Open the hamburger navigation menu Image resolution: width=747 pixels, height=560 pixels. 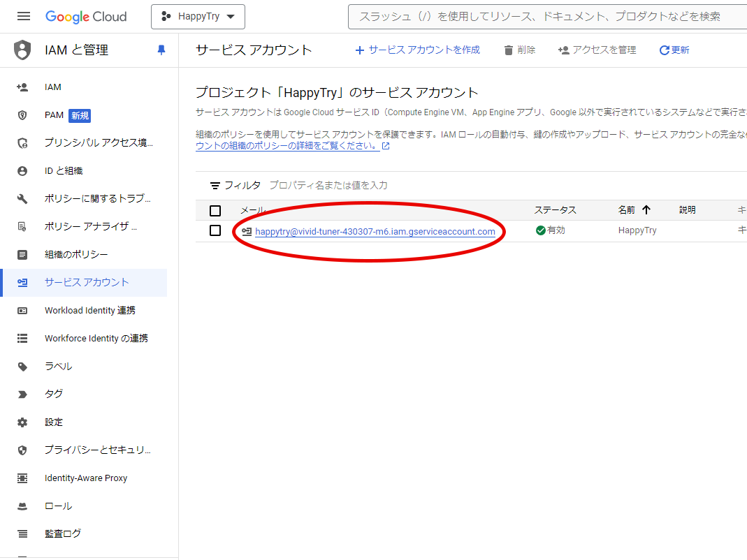pyautogui.click(x=24, y=16)
